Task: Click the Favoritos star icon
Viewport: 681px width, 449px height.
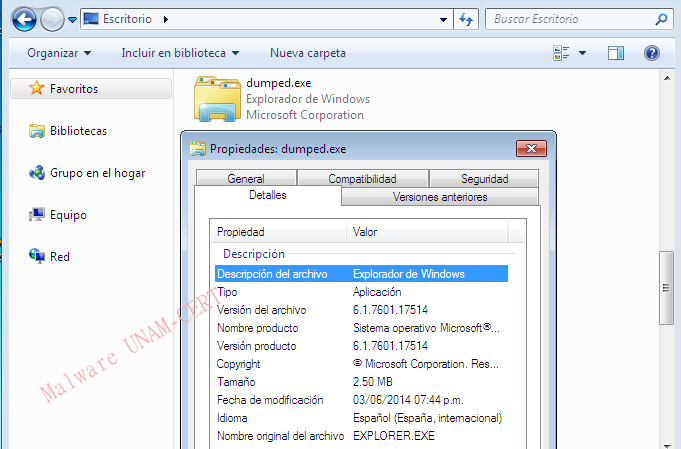Action: tap(36, 88)
